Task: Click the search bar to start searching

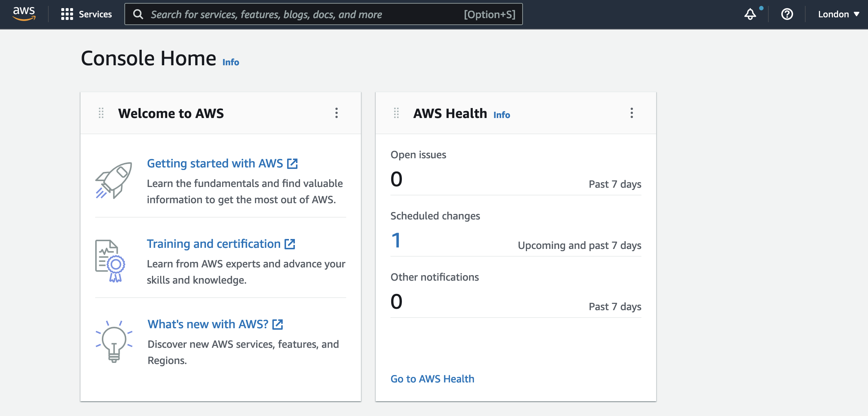Action: point(321,14)
